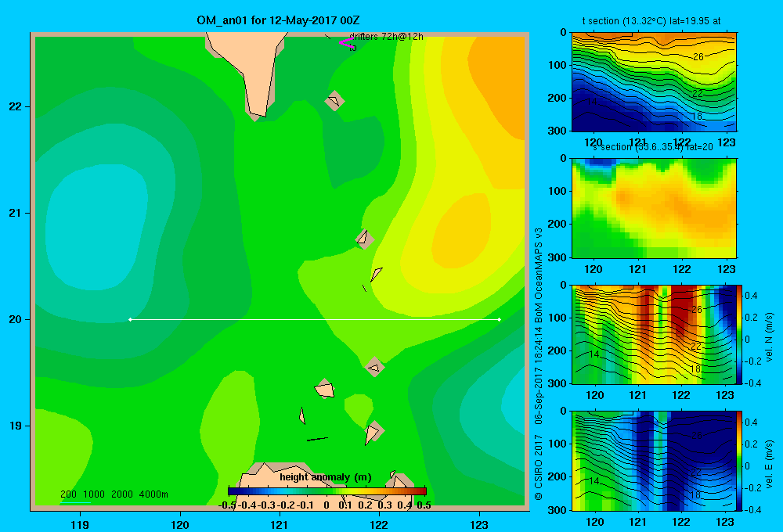Click the '0.5' tick on height anomaly color bar
The image size is (783, 532).
424,505
